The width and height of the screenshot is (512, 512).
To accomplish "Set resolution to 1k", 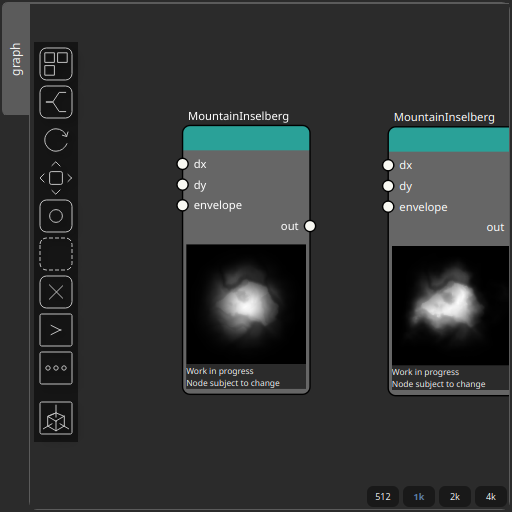I will pos(419,497).
